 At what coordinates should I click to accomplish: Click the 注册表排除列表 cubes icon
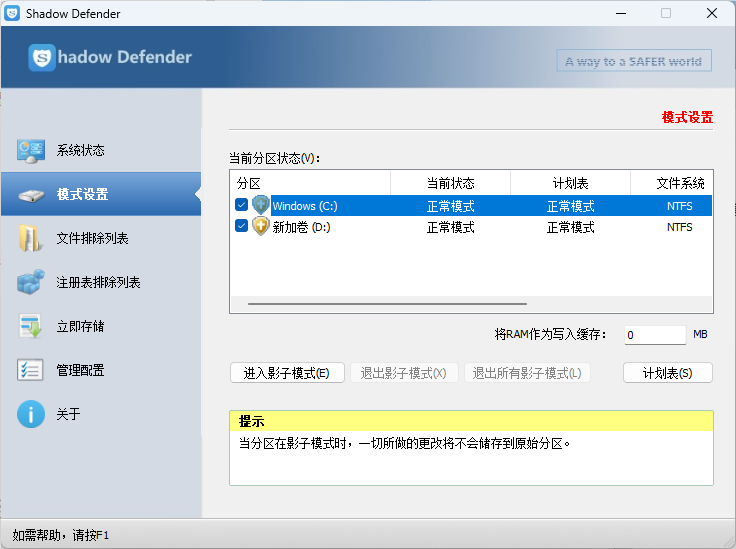(31, 282)
